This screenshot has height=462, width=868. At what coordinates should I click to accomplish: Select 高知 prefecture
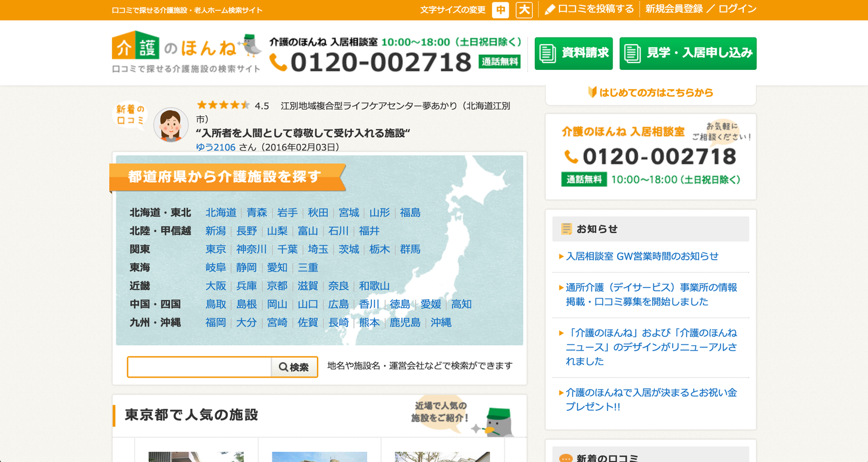coord(462,304)
